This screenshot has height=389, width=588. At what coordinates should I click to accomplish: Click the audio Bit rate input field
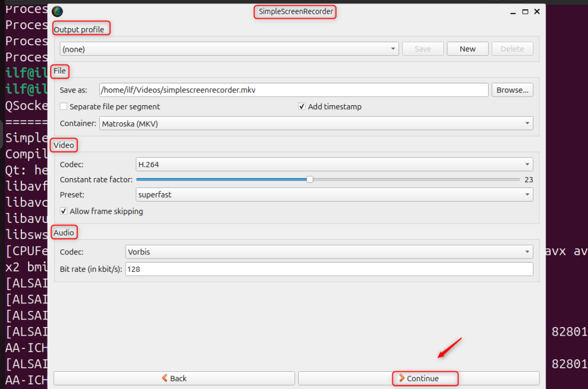tap(328, 269)
